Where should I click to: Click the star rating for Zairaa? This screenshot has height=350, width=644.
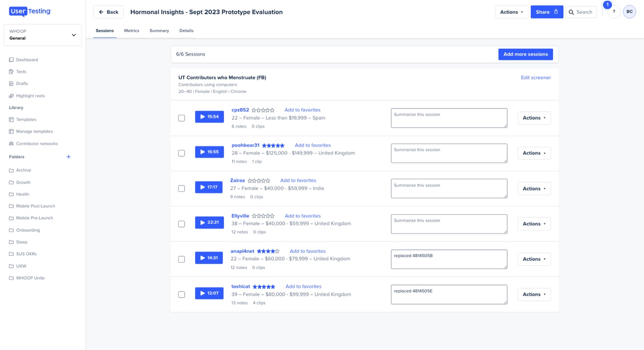tap(259, 181)
